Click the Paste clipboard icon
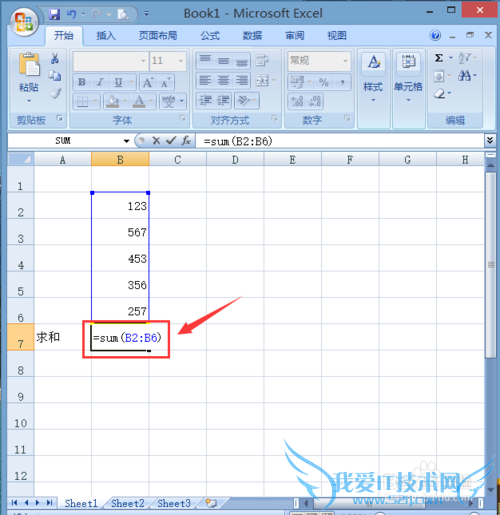 pyautogui.click(x=29, y=65)
